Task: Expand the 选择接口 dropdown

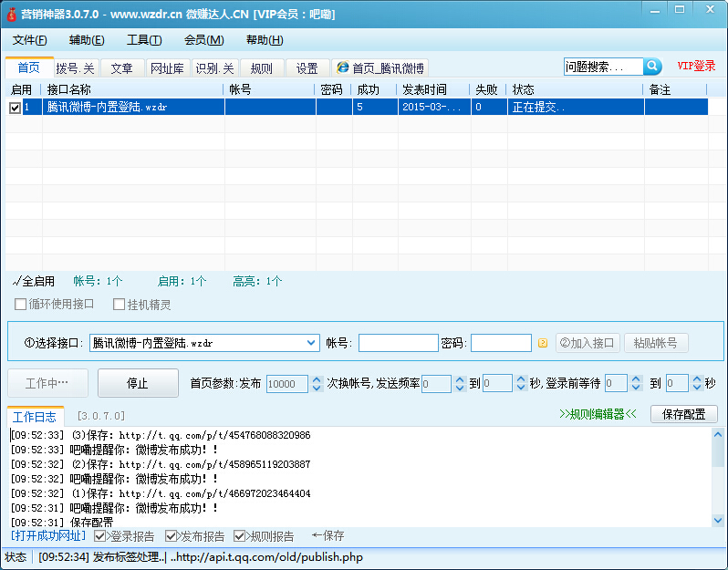Action: (311, 343)
